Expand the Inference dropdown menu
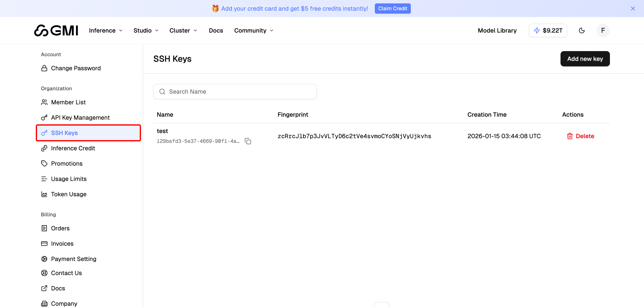The image size is (644, 307). click(x=106, y=30)
